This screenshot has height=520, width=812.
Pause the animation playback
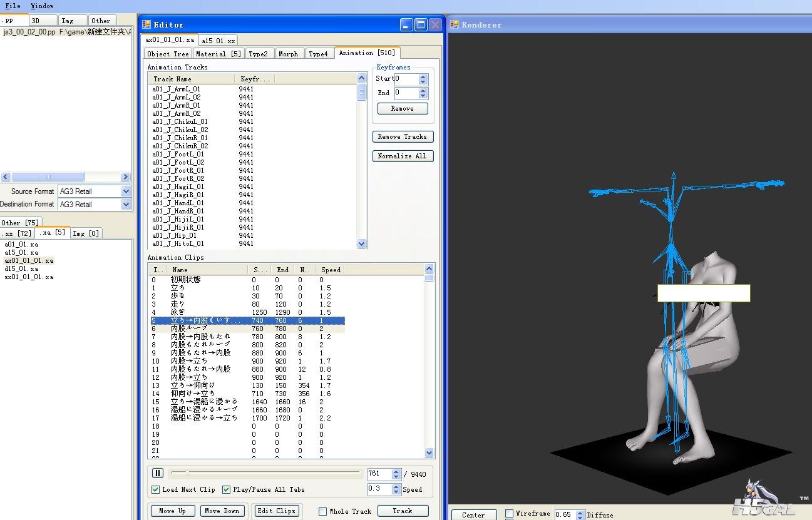158,474
